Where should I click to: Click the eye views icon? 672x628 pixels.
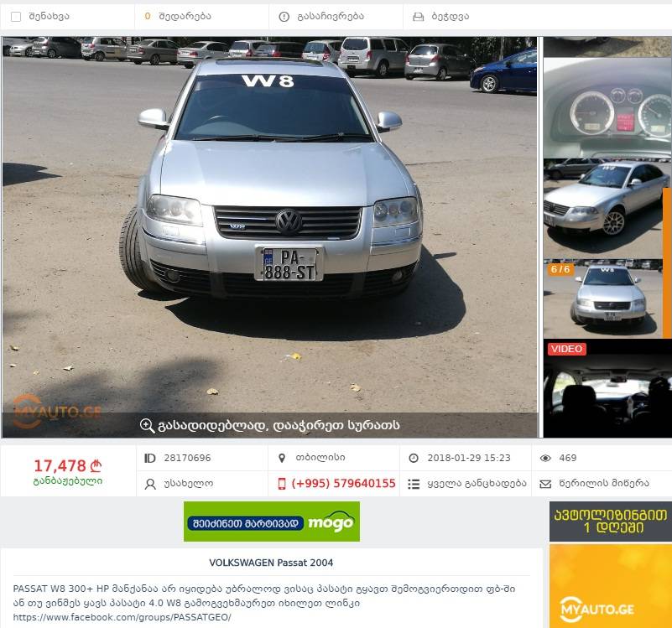tap(545, 459)
